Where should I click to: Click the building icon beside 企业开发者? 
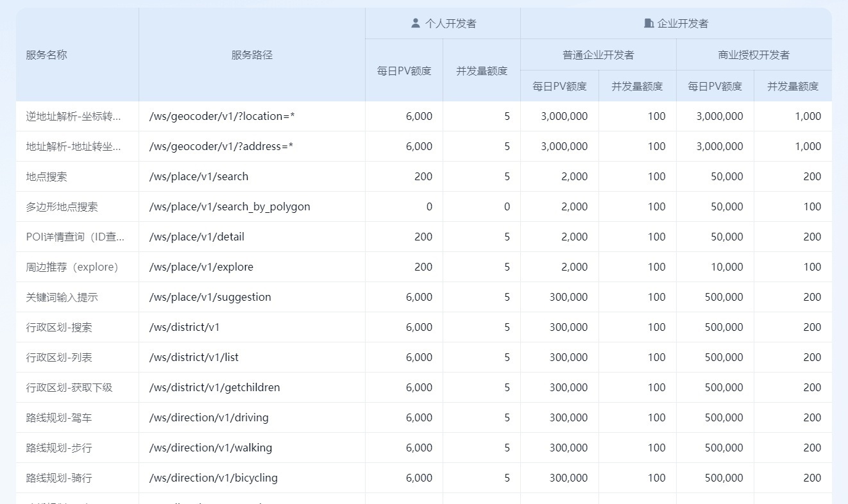point(649,23)
